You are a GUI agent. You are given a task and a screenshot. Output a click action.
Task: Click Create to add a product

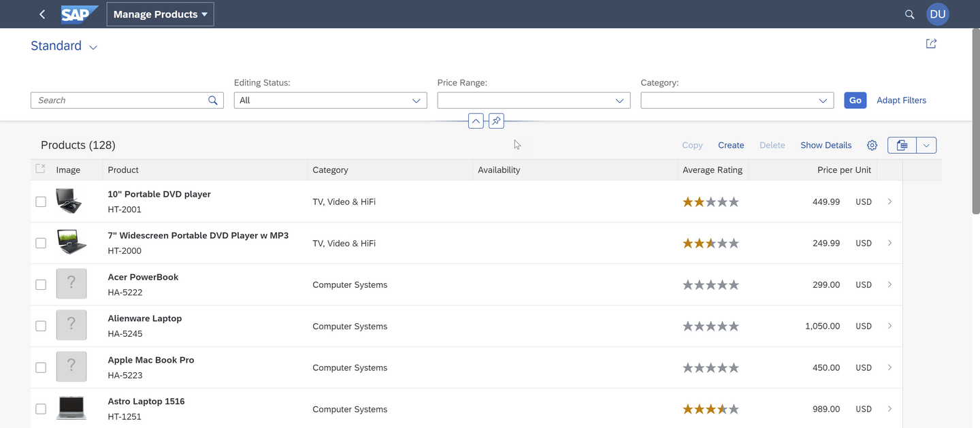731,145
